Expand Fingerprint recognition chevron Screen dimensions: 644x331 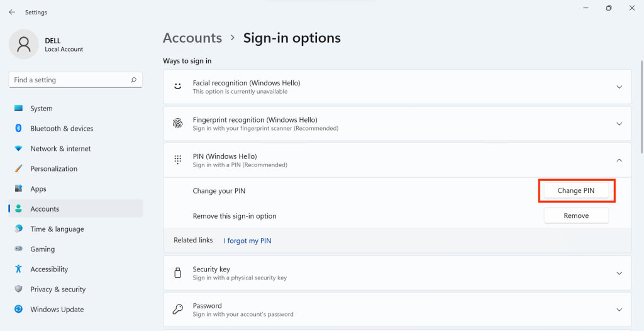point(619,124)
